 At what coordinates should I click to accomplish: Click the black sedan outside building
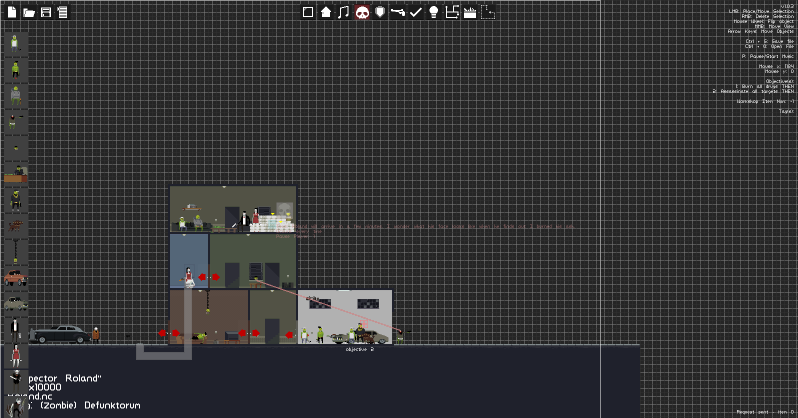[x=60, y=335]
